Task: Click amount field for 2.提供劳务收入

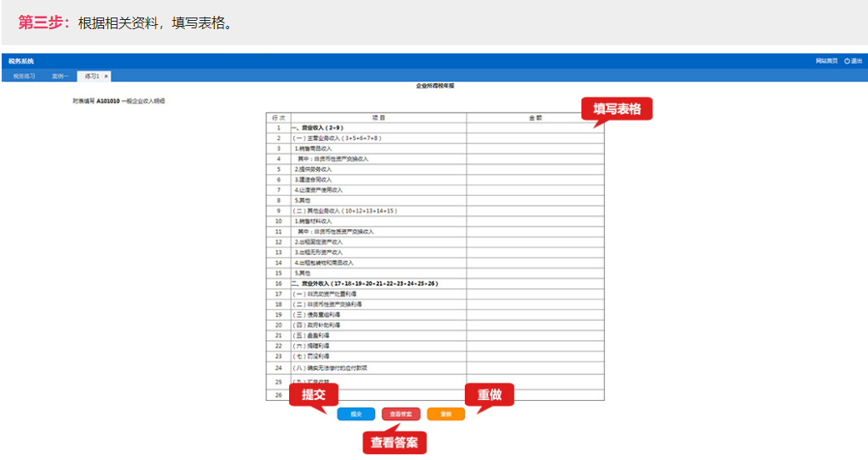Action: (536, 169)
